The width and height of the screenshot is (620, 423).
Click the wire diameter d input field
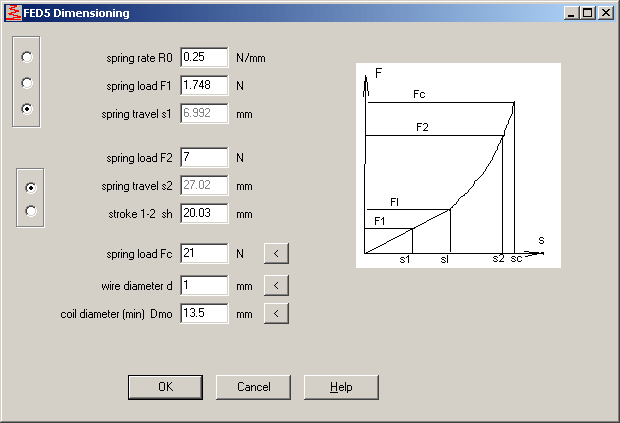point(204,286)
